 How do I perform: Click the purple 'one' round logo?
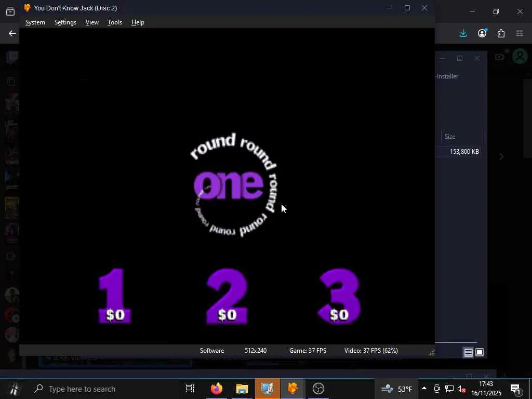(x=229, y=184)
